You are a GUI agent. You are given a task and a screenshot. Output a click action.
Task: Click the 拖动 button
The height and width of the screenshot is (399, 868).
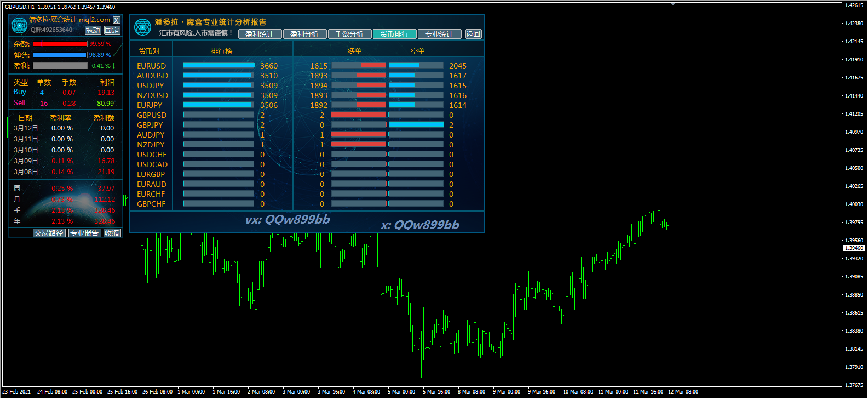[93, 30]
